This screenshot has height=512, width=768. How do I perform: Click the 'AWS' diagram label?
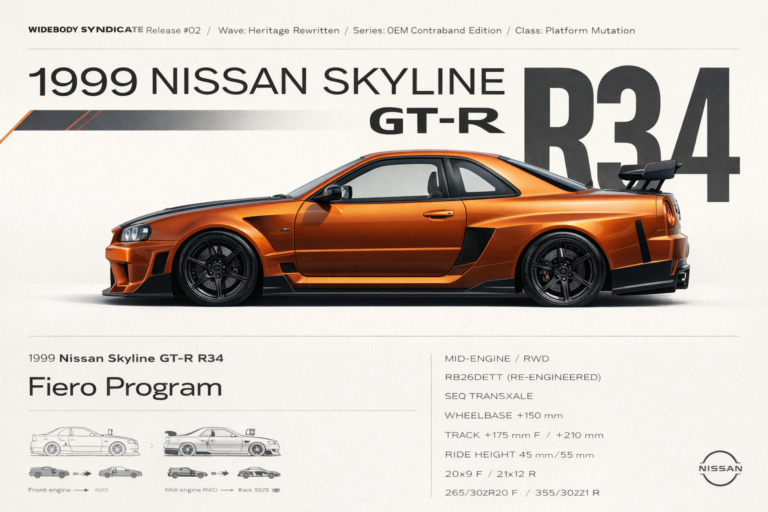pos(101,490)
